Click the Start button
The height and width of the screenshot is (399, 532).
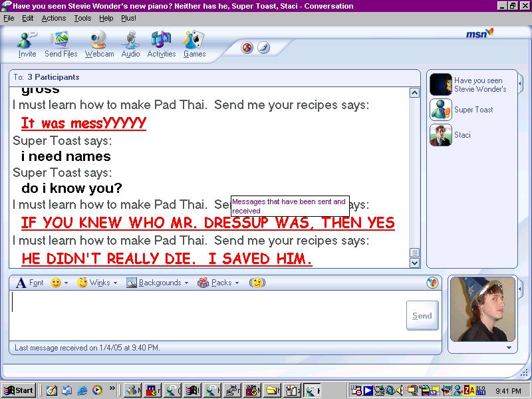pos(19,390)
